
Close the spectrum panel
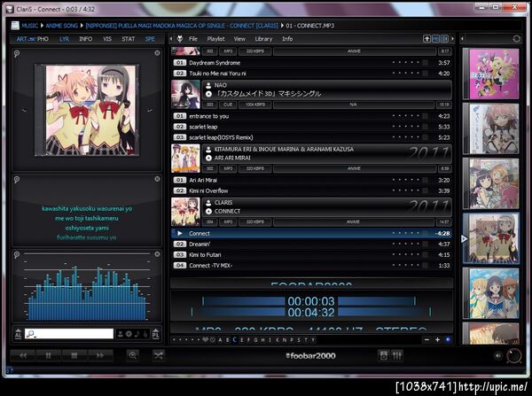pyautogui.click(x=157, y=254)
